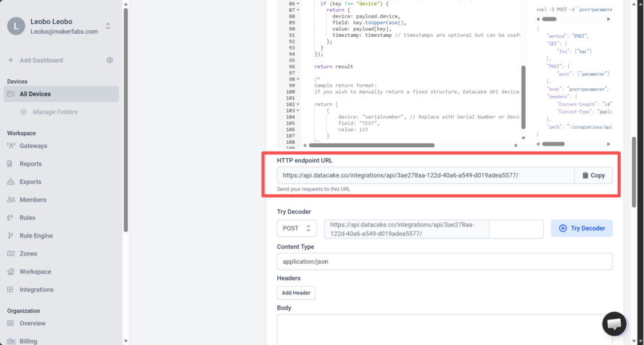Image resolution: width=644 pixels, height=345 pixels.
Task: Select All Devices in the sidebar
Action: point(61,94)
